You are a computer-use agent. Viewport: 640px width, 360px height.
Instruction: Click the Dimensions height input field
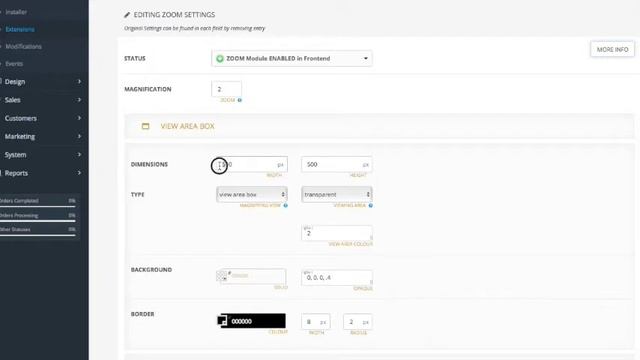point(337,164)
